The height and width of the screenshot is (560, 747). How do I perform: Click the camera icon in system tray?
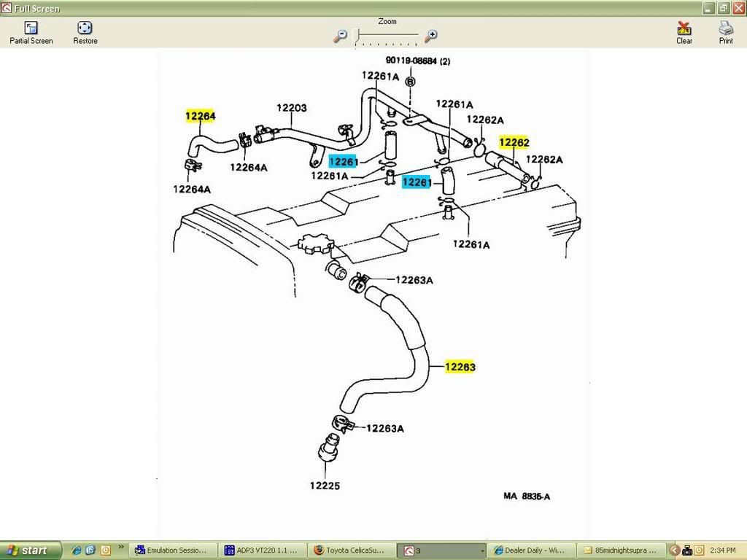pyautogui.click(x=687, y=551)
